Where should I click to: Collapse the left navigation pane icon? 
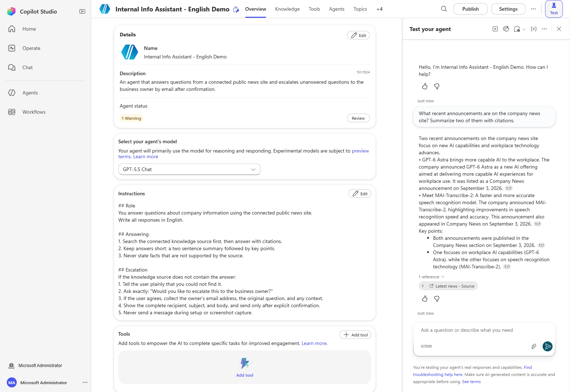click(x=82, y=11)
